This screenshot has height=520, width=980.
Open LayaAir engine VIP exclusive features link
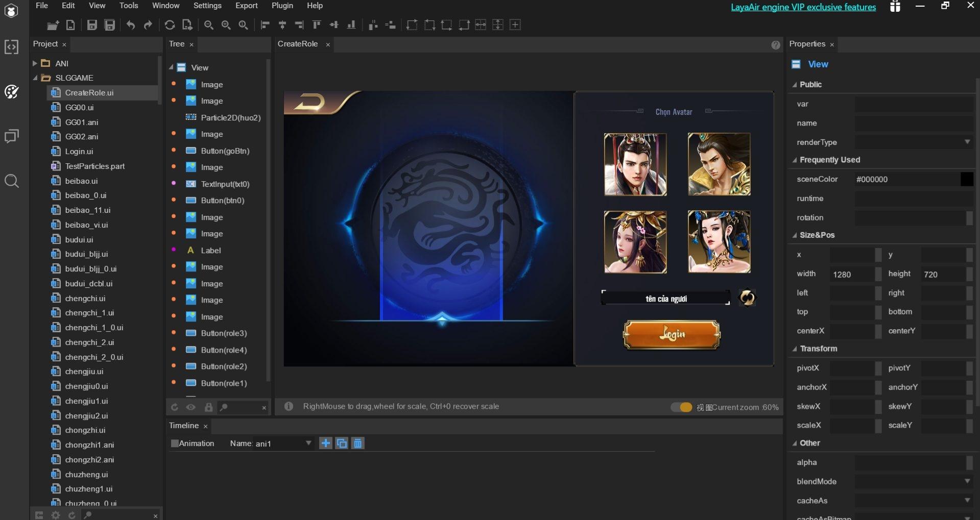click(803, 7)
